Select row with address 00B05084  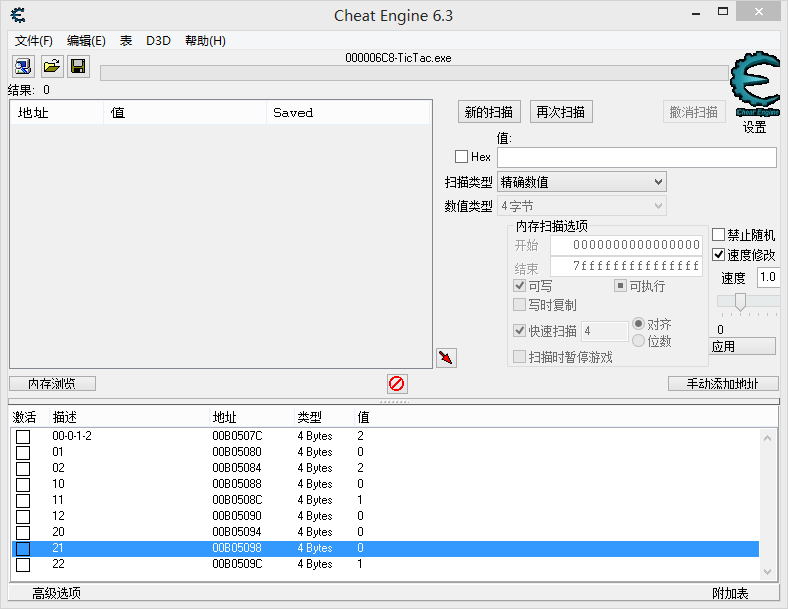click(x=385, y=468)
